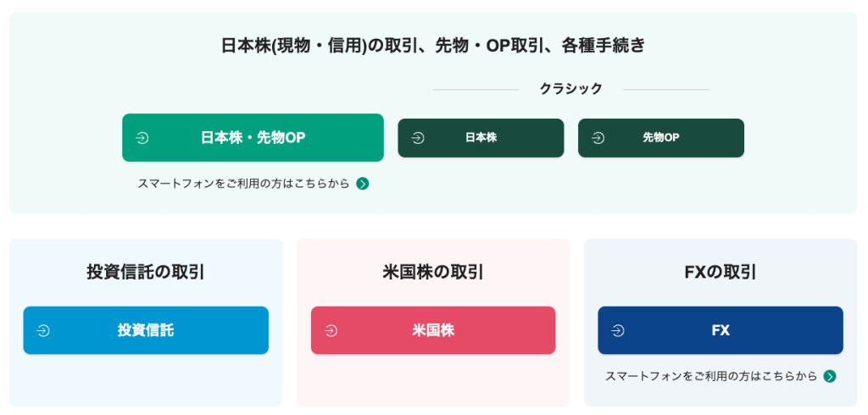Click the クラシック section label
Viewport: 868px width, 415px height.
tap(570, 89)
